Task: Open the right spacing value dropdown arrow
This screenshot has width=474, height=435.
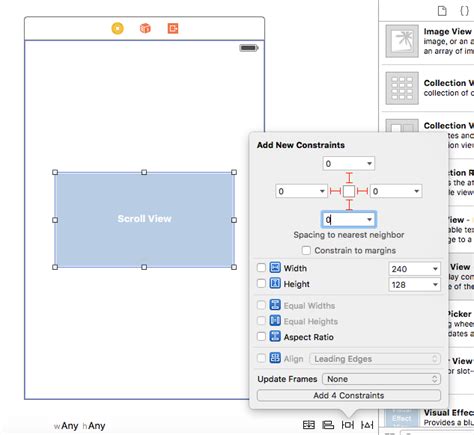Action: pyautogui.click(x=417, y=191)
